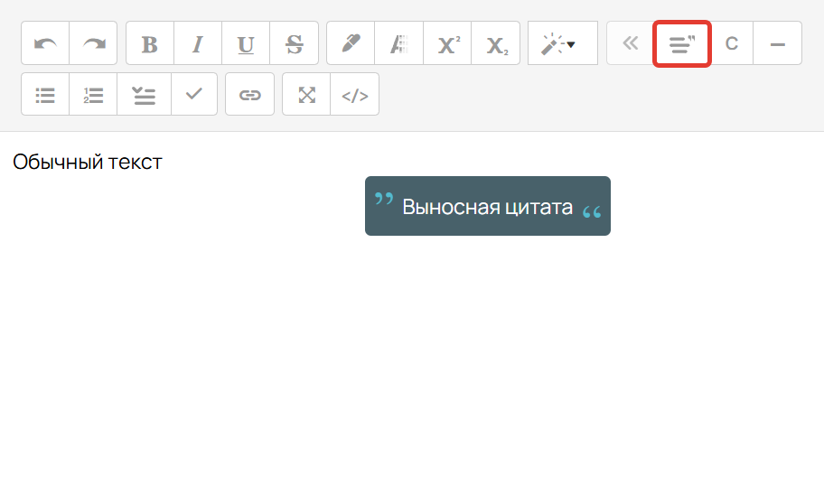Insert a pull quote block
Image resolution: width=824 pixels, height=504 pixels.
coord(682,43)
